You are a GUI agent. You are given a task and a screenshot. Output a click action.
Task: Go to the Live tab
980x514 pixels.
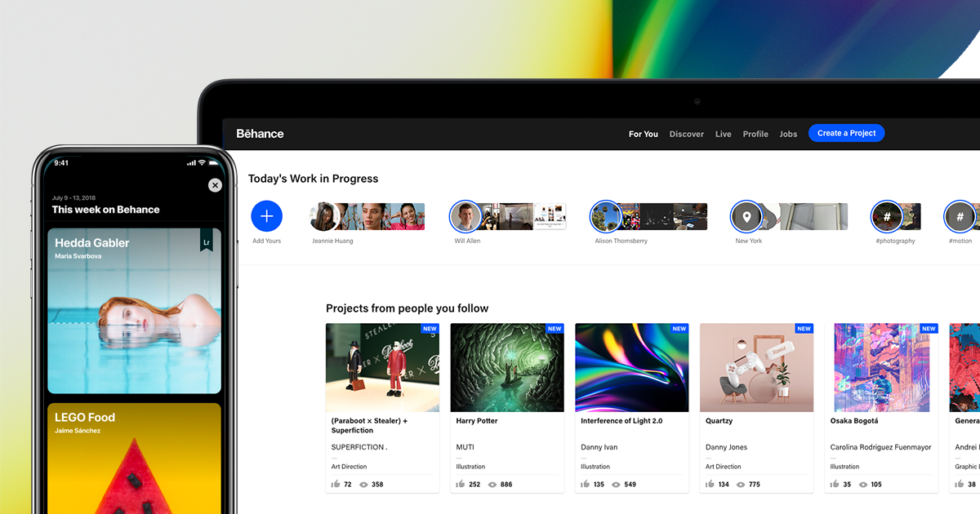(724, 134)
